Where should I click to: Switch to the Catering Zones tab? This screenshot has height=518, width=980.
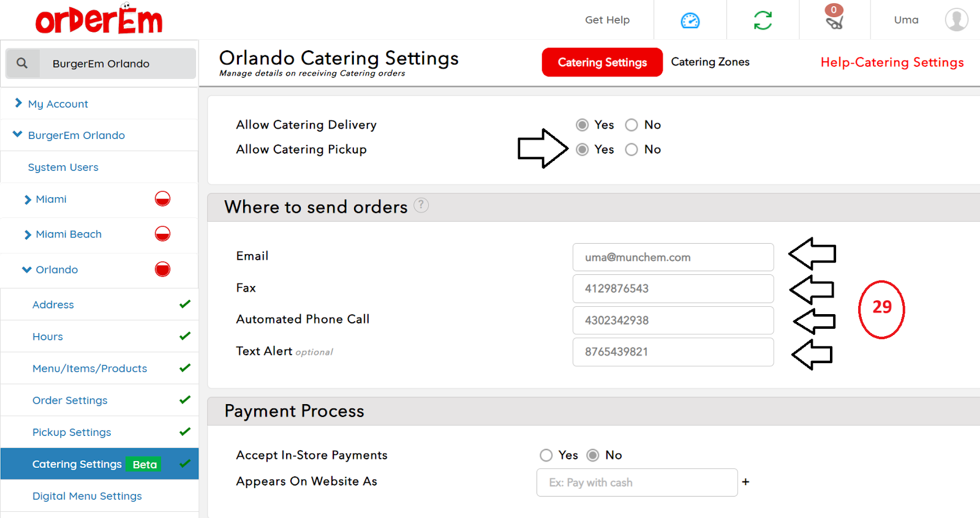pos(710,62)
